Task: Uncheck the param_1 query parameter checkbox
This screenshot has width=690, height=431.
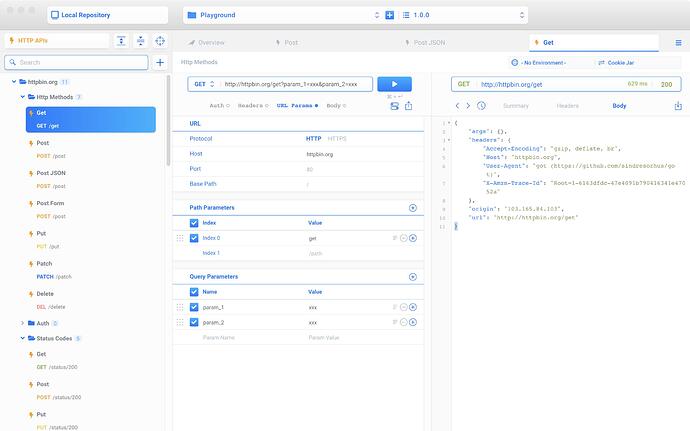Action: click(x=194, y=307)
